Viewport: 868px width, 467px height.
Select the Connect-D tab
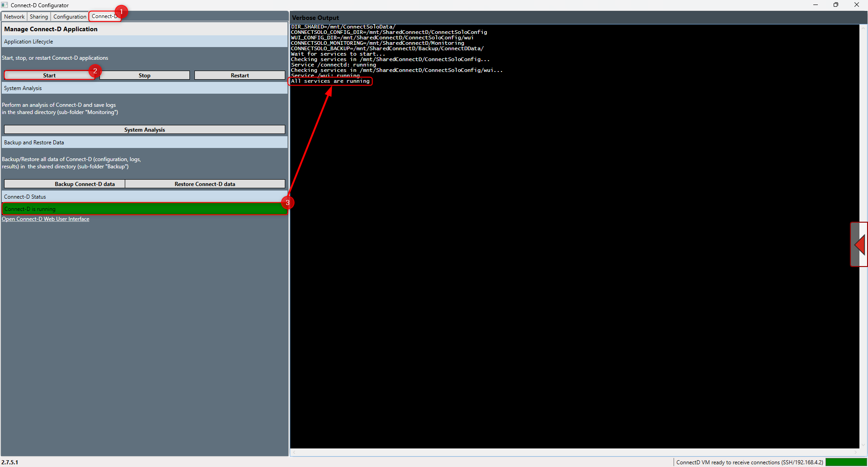[x=104, y=16]
